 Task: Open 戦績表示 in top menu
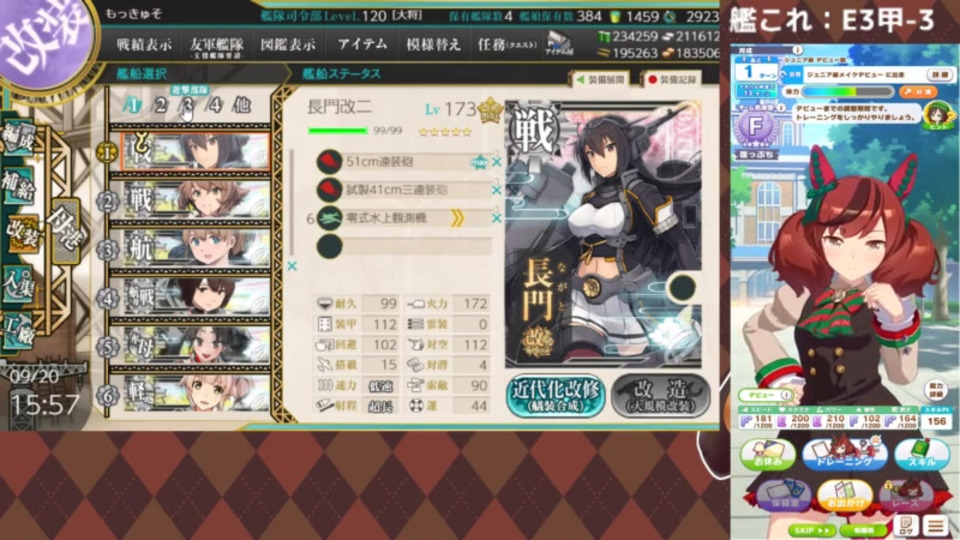144,45
